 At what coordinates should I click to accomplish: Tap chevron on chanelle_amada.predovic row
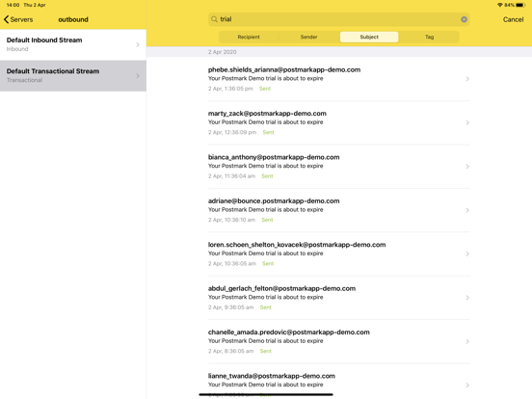(467, 342)
